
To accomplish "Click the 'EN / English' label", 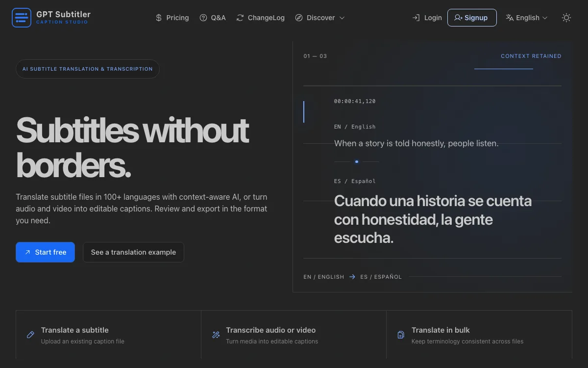I will (x=355, y=127).
